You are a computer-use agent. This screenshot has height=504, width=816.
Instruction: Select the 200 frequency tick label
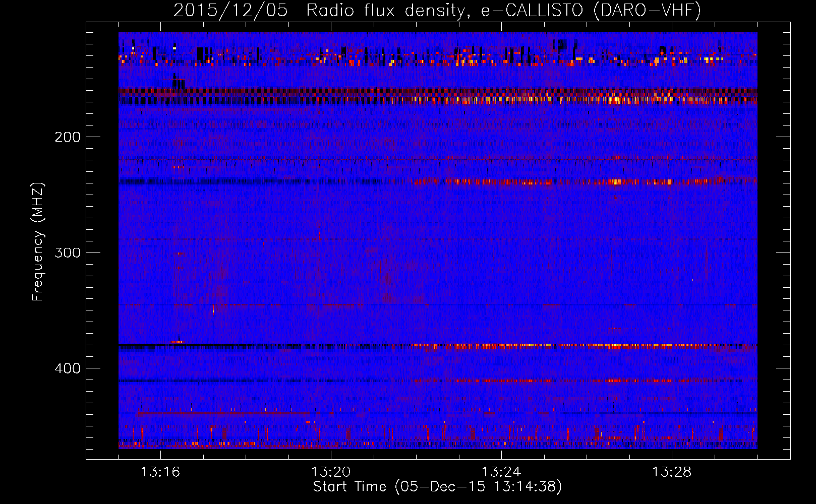point(68,137)
